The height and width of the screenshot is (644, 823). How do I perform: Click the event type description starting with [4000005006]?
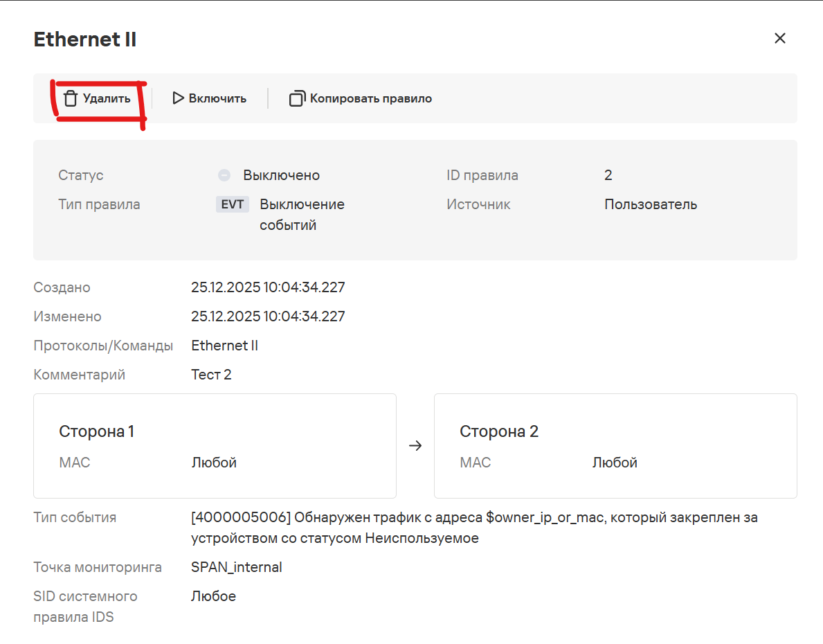pyautogui.click(x=473, y=527)
